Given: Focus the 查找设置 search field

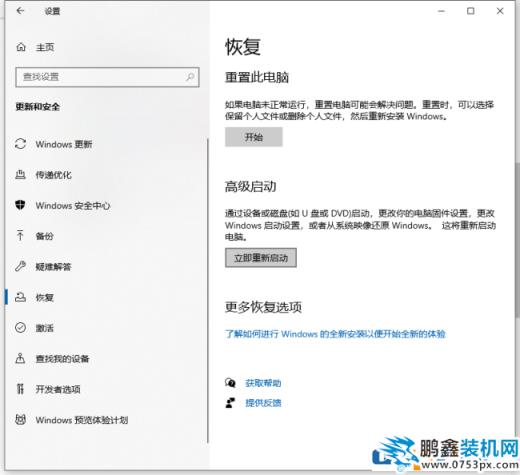Looking at the screenshot, I should tap(107, 77).
